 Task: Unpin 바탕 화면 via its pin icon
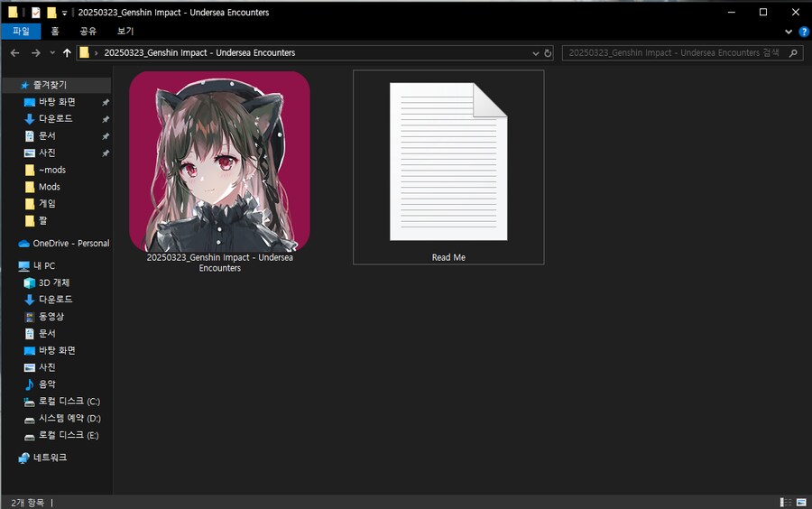click(x=106, y=103)
